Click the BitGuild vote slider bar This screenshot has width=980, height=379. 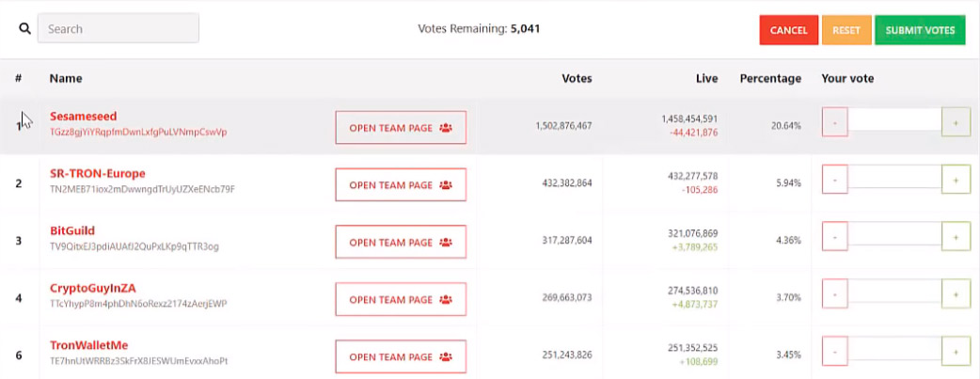(x=894, y=238)
